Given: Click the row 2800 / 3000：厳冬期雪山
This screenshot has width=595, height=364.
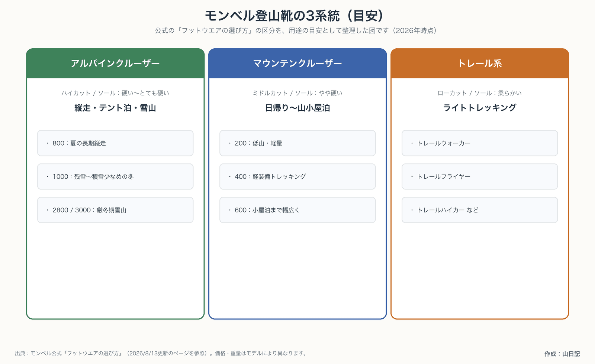Looking at the screenshot, I should pos(115,210).
